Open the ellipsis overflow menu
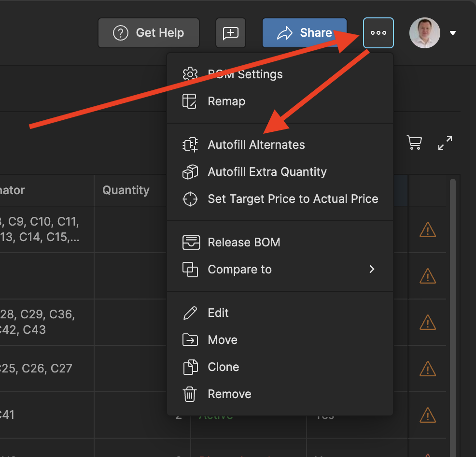476x457 pixels. click(378, 33)
